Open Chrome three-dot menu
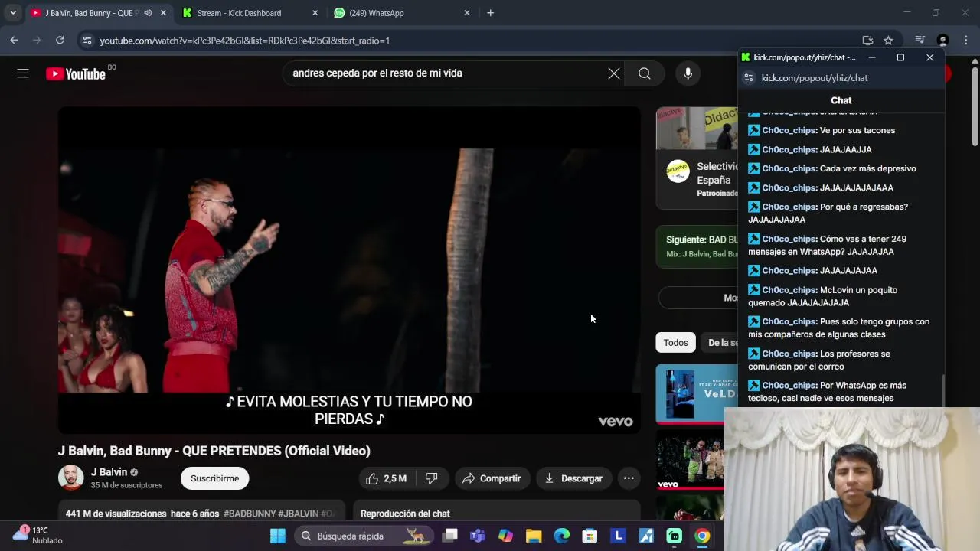This screenshot has width=980, height=551. (x=966, y=41)
